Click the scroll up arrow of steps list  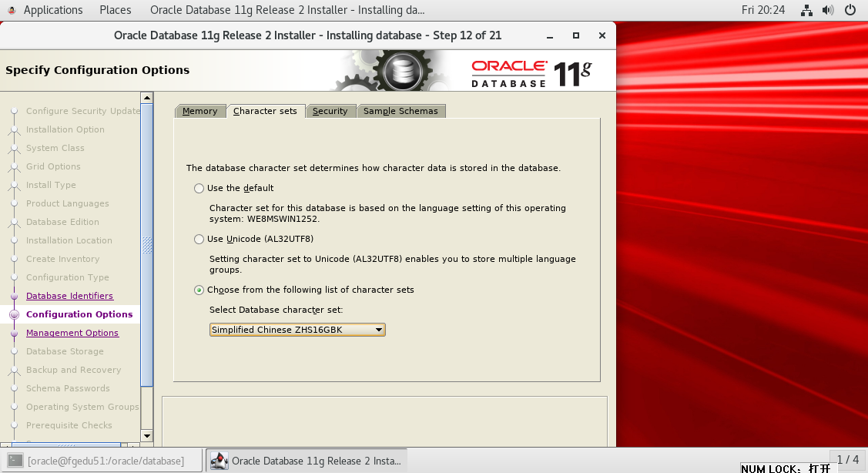[x=146, y=98]
